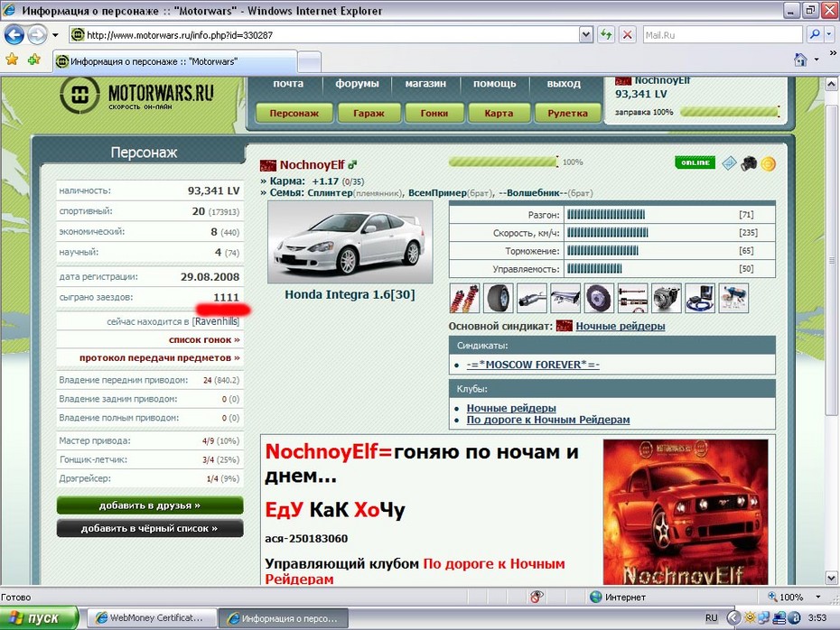Click the browser Forward arrow

tap(37, 35)
